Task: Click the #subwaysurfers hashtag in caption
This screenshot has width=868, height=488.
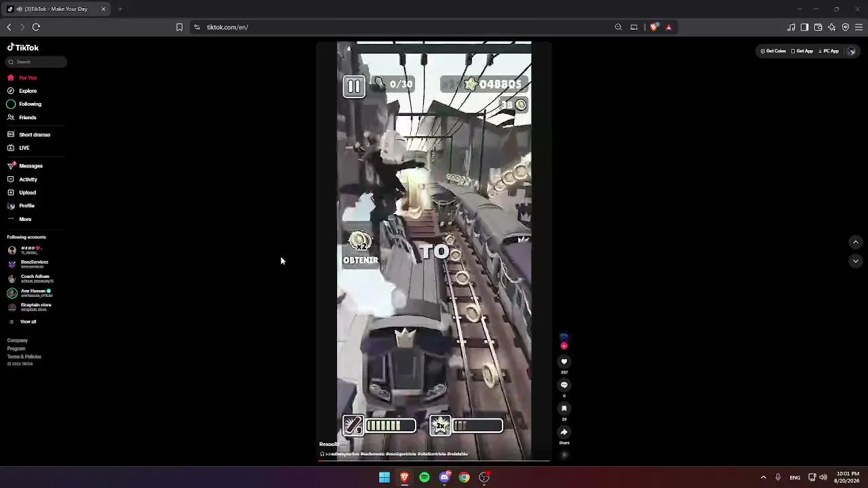Action: click(x=342, y=454)
